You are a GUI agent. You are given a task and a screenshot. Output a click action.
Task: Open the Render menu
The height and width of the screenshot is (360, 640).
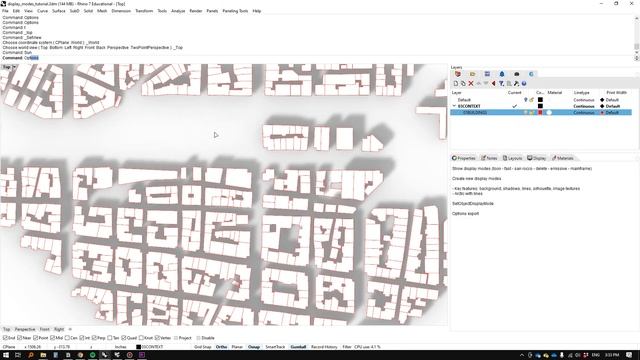click(196, 11)
